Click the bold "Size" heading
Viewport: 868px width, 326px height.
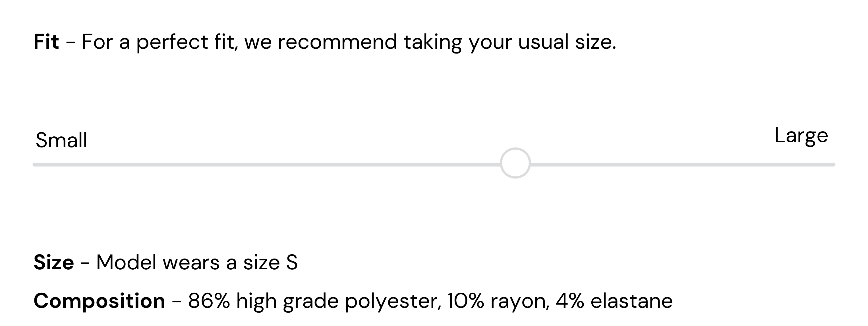53,262
